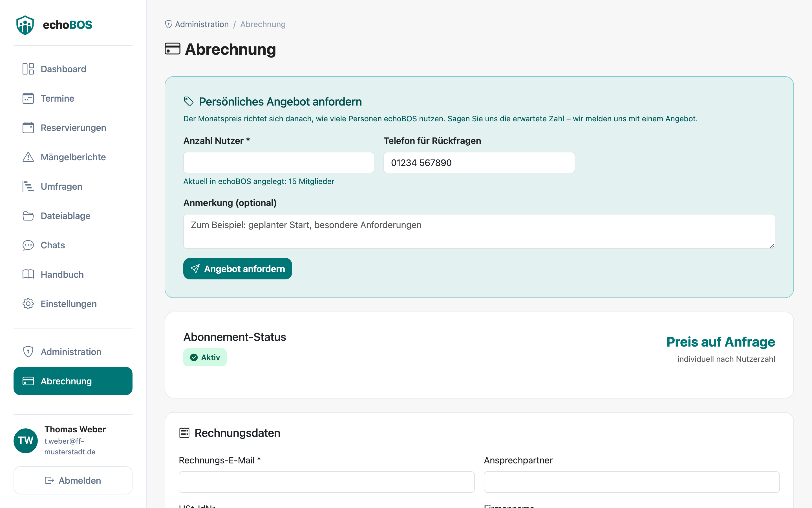This screenshot has width=812, height=508.
Task: Click the Abrechnung breadcrumb text
Action: pyautogui.click(x=263, y=24)
